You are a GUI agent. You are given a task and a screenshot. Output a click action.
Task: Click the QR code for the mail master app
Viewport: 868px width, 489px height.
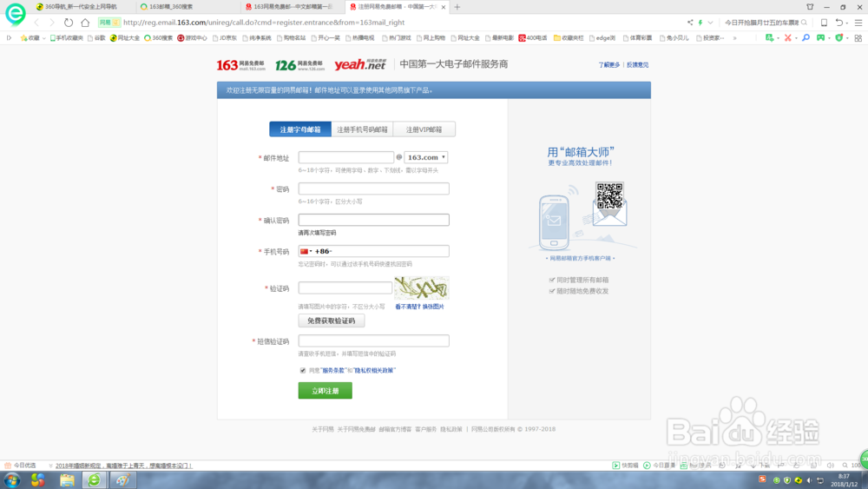click(609, 195)
